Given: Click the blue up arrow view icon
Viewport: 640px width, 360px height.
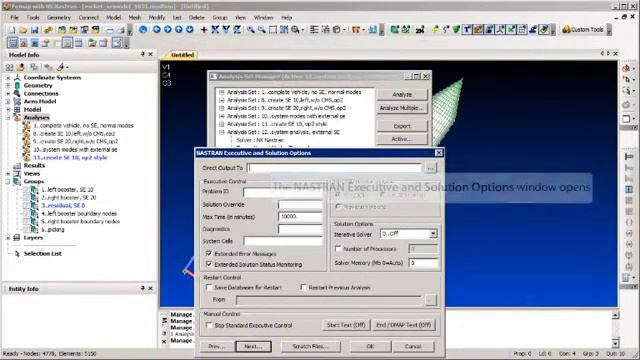Looking at the screenshot, I should 178,29.
